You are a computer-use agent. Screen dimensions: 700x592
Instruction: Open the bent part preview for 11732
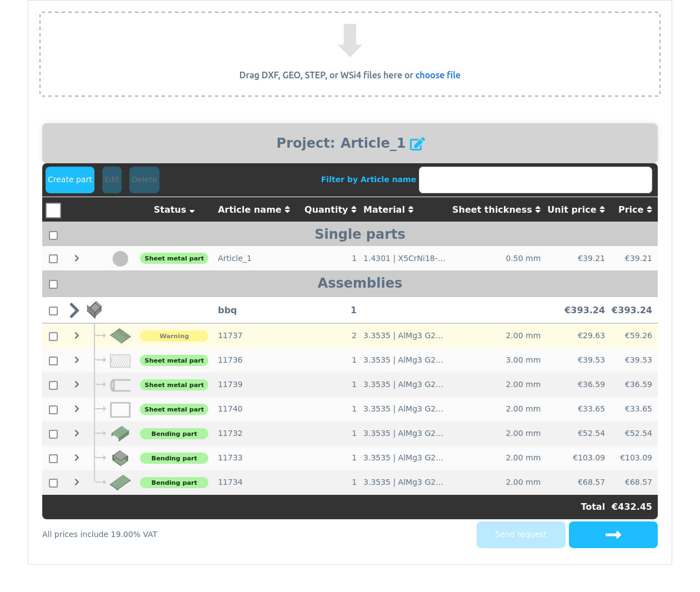tap(120, 434)
